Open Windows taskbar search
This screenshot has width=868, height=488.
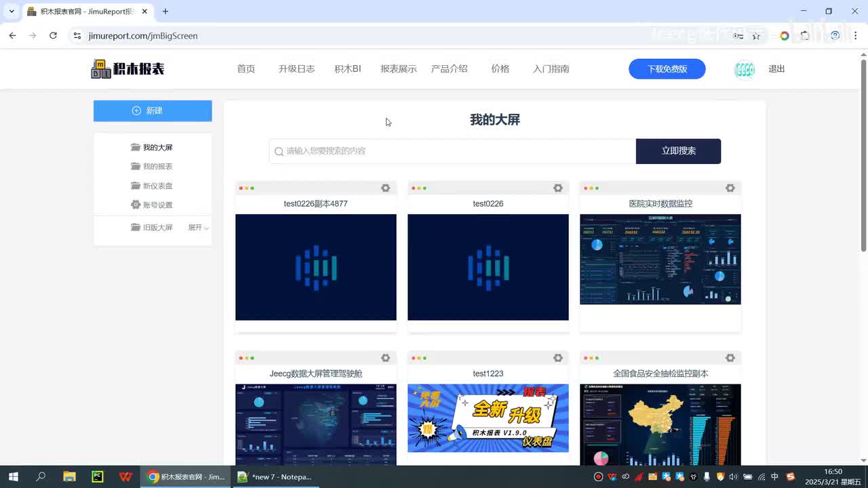[41, 476]
